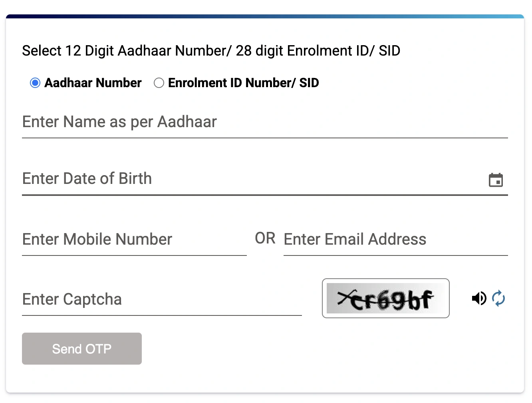This screenshot has width=532, height=403.
Task: Open the calendar to pick date of birth
Action: pyautogui.click(x=496, y=180)
